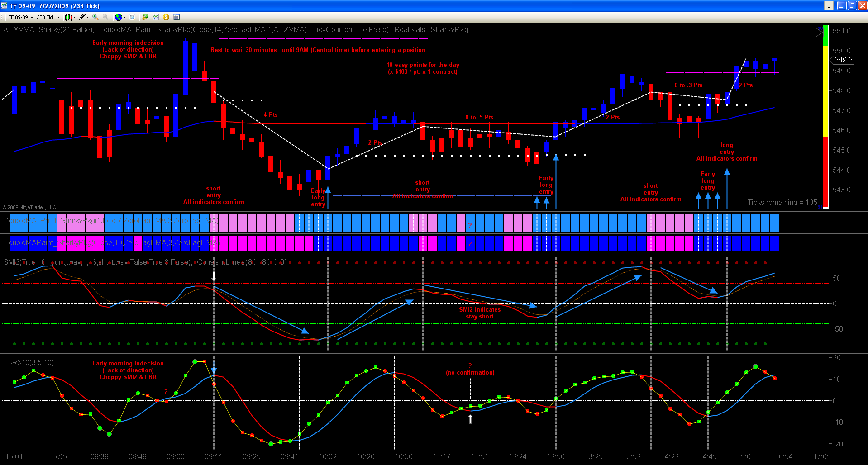Image resolution: width=868 pixels, height=465 pixels.
Task: Open the table grid toolbar icon
Action: point(176,17)
